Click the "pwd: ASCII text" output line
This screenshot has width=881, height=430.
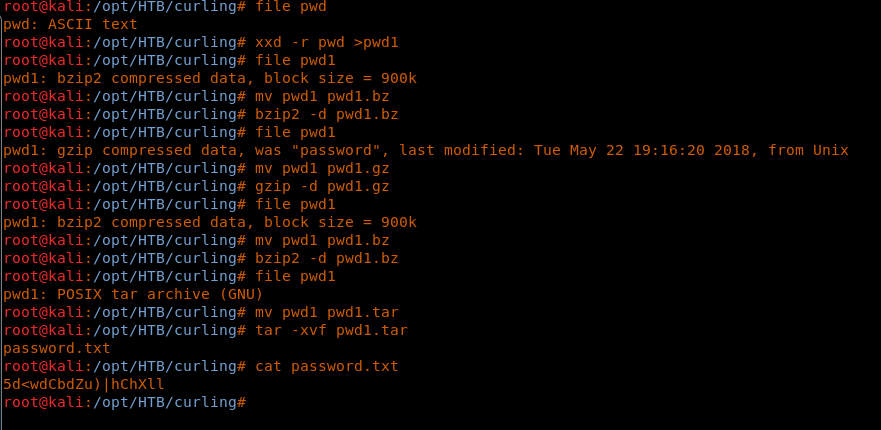point(70,25)
